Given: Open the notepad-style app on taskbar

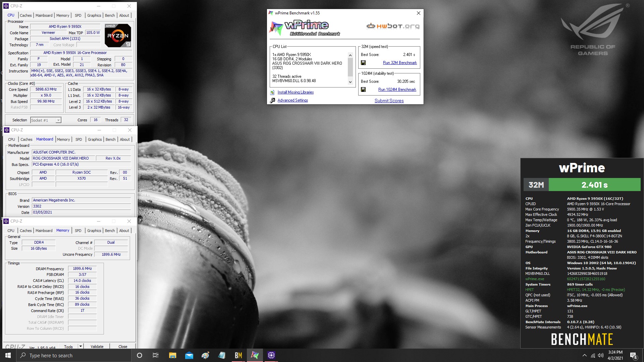Looking at the screenshot, I should click(222, 355).
